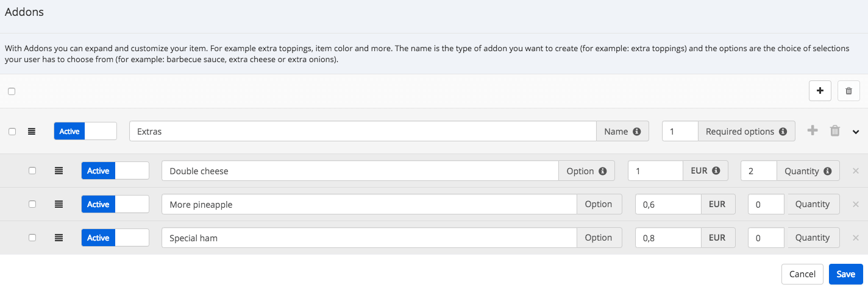Click the info icon beside Required options
This screenshot has width=868, height=290.
(x=783, y=132)
